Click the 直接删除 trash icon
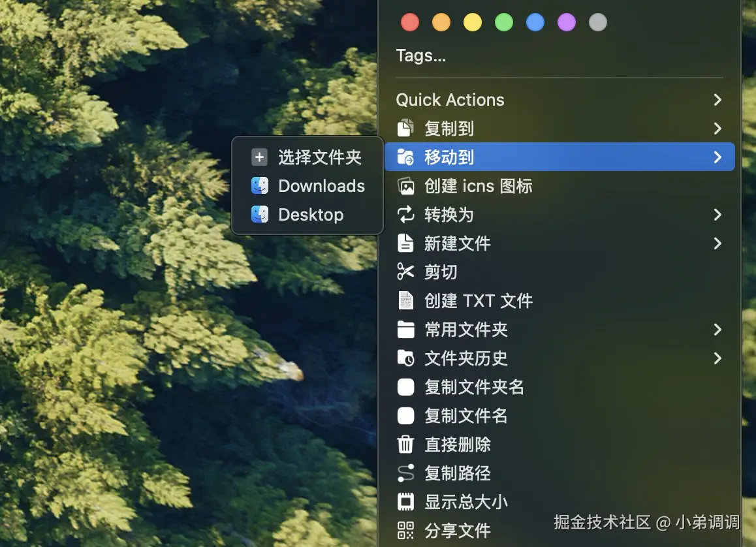Viewport: 756px width, 547px height. point(406,445)
